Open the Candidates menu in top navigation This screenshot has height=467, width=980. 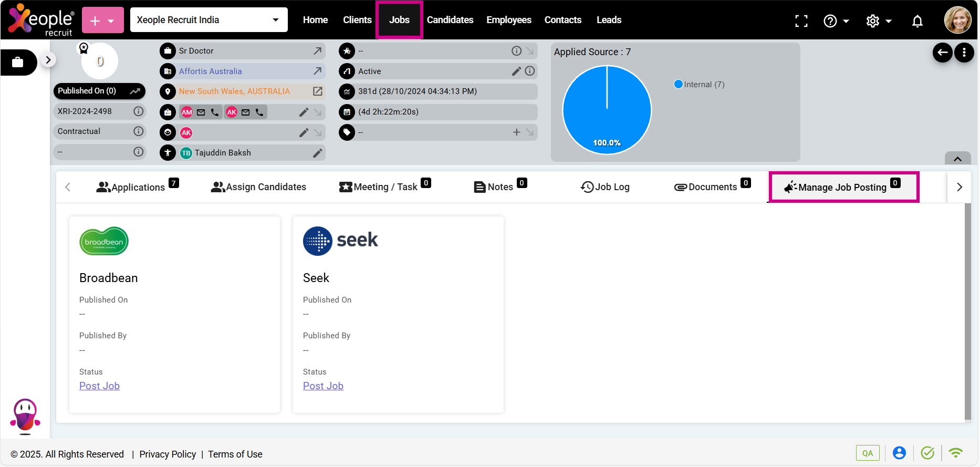(450, 20)
